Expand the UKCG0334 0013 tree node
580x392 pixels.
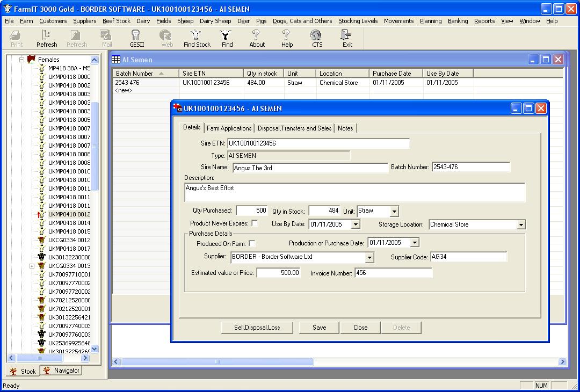[x=32, y=266]
